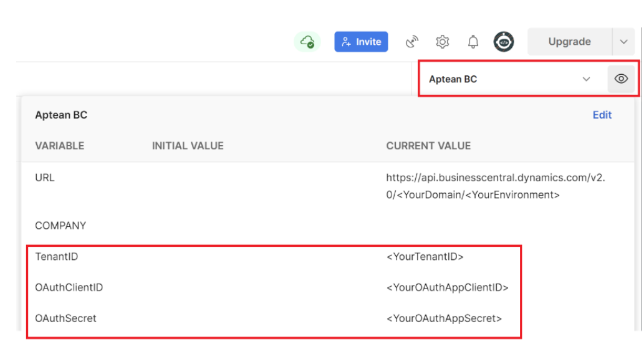This screenshot has height=344, width=644.
Task: Click the Upgrade button
Action: point(569,42)
